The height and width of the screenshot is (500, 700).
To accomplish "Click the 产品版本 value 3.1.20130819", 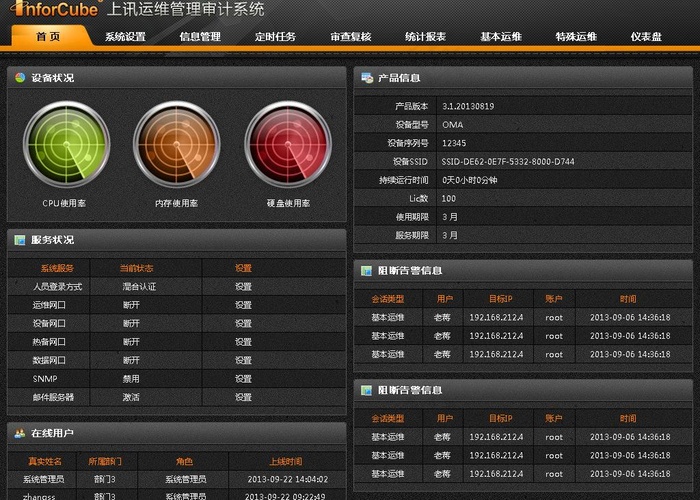I will 468,106.
